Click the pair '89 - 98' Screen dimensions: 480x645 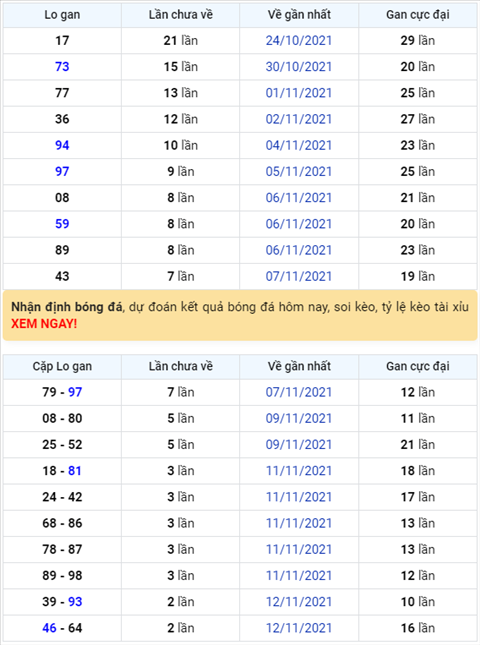coord(62,575)
